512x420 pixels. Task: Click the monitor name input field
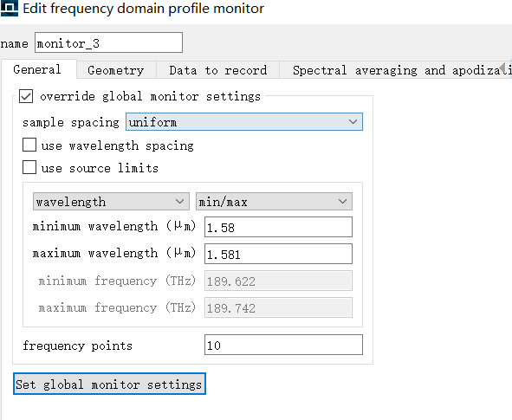(108, 42)
